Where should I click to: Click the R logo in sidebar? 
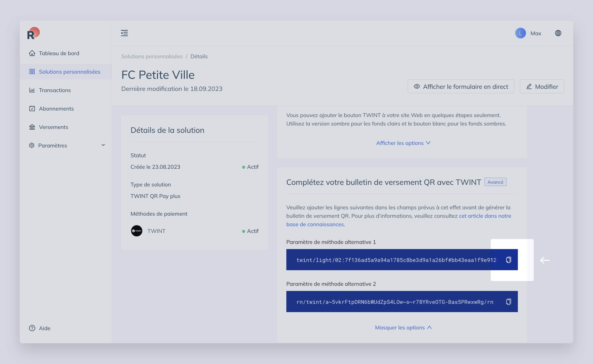(33, 33)
